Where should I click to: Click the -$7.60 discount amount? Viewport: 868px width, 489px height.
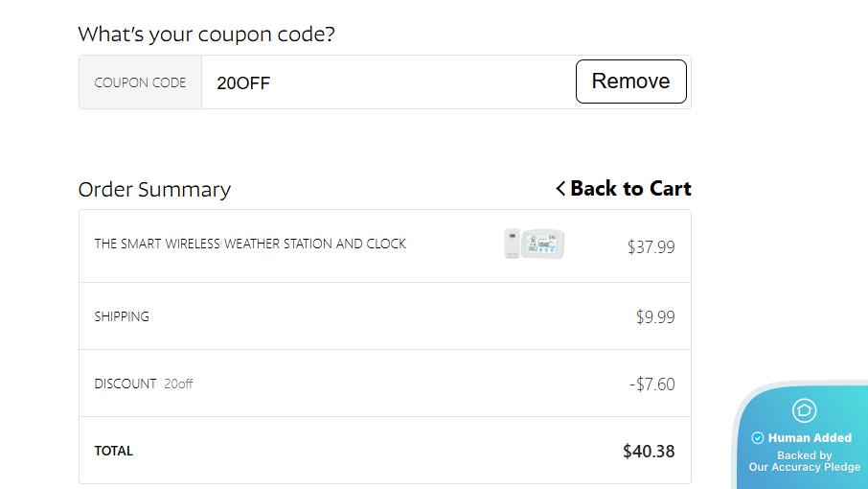click(651, 384)
